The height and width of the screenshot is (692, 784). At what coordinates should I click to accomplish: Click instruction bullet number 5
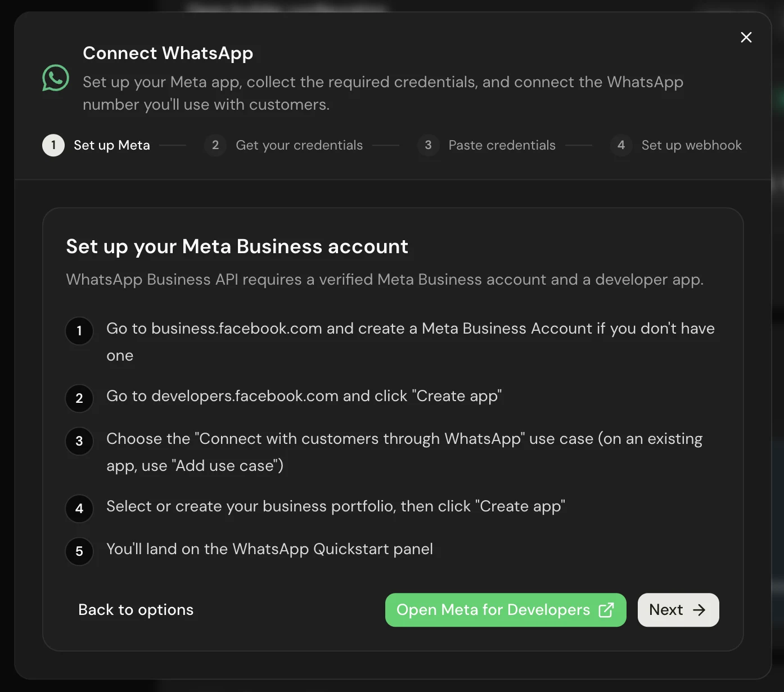click(x=79, y=551)
